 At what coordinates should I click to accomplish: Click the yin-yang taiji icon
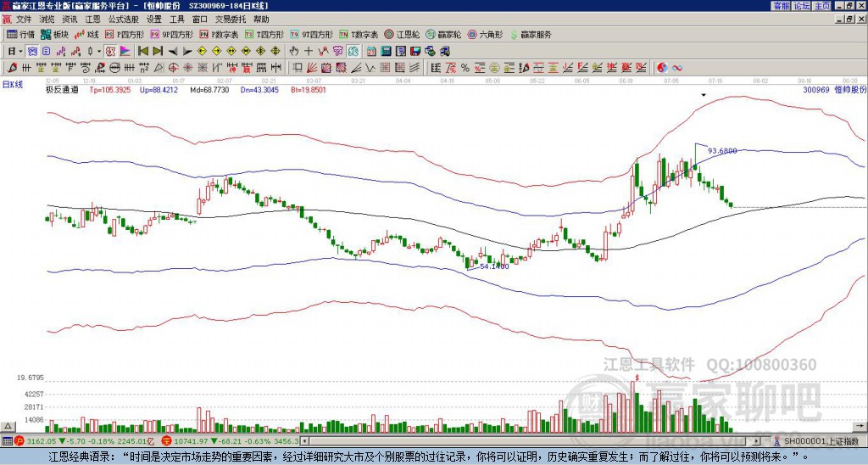click(662, 68)
